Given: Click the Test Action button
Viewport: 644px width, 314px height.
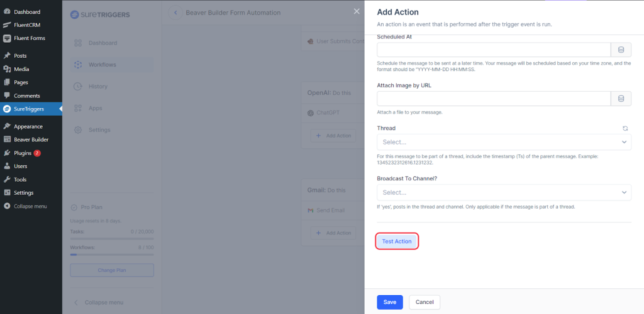Looking at the screenshot, I should pyautogui.click(x=397, y=241).
